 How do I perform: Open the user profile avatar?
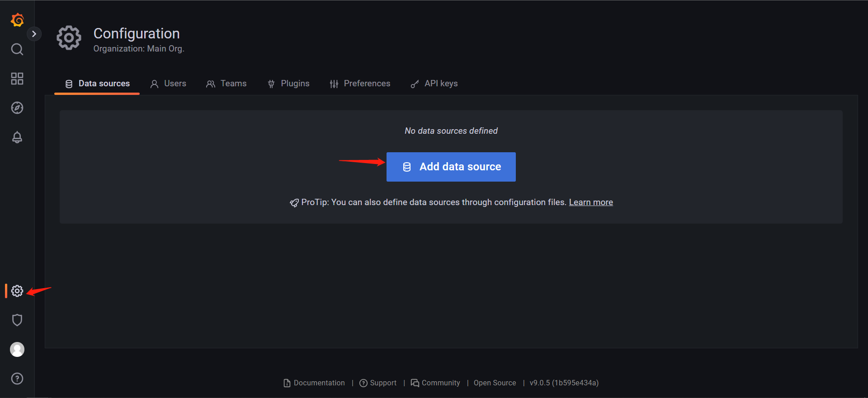[x=17, y=349]
